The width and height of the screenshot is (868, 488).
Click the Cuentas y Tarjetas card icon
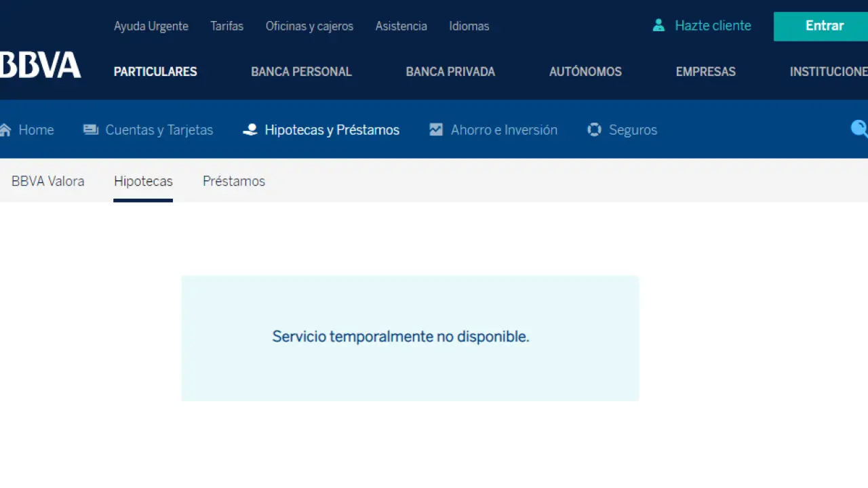[90, 129]
